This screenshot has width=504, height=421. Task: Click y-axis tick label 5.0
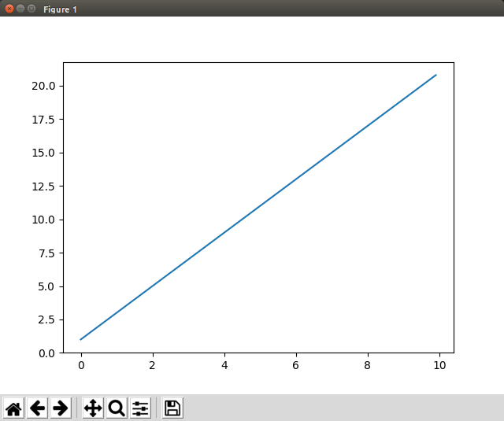coord(46,286)
